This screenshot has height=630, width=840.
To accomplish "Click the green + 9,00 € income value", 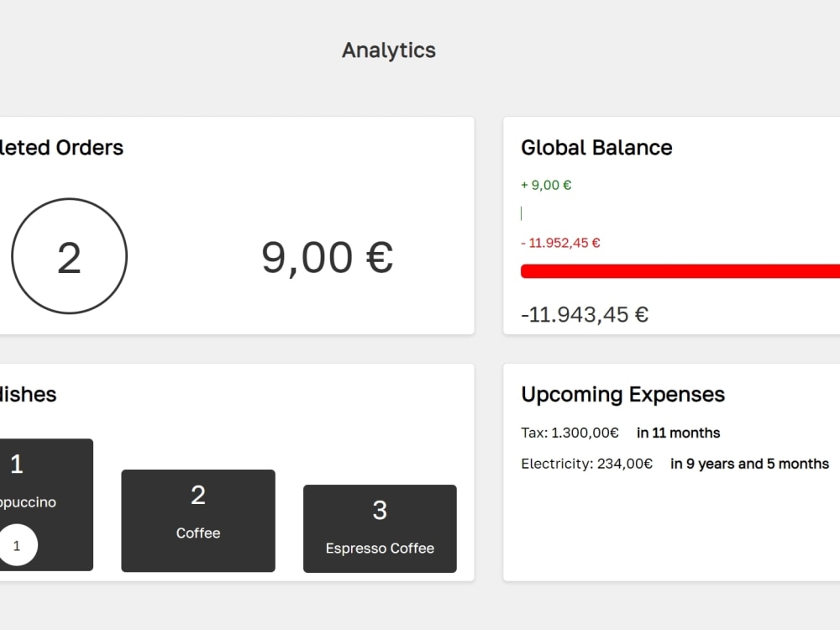I will pos(546,186).
